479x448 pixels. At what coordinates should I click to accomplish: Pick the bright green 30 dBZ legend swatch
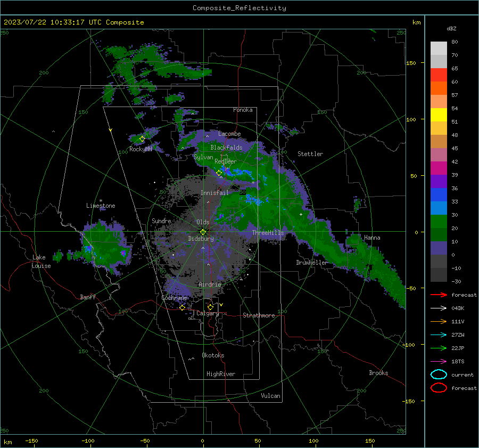pos(439,221)
